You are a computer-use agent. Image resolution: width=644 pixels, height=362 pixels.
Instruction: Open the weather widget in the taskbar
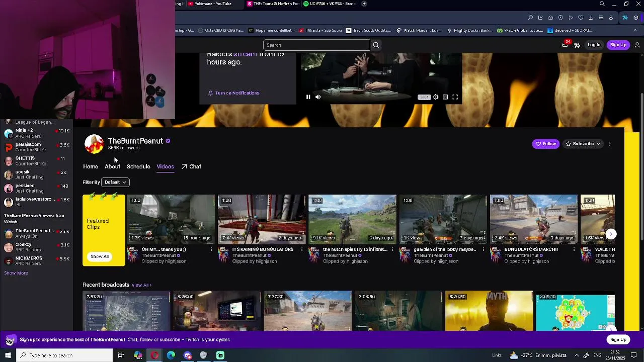pyautogui.click(x=538, y=355)
